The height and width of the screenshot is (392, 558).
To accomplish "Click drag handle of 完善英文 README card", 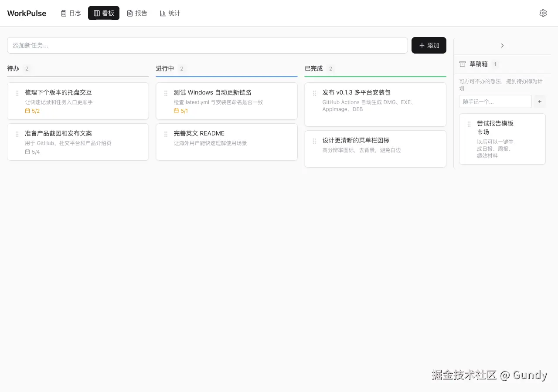I will (x=166, y=134).
